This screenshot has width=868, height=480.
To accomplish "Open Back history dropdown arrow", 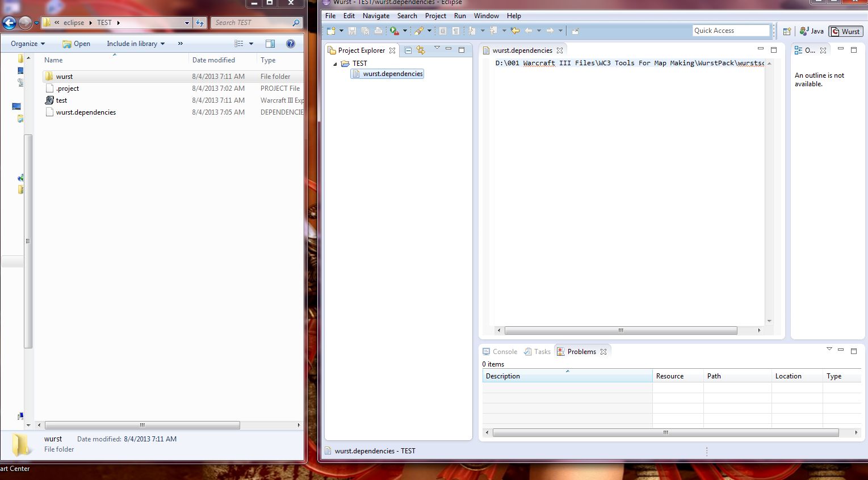I will tap(539, 31).
